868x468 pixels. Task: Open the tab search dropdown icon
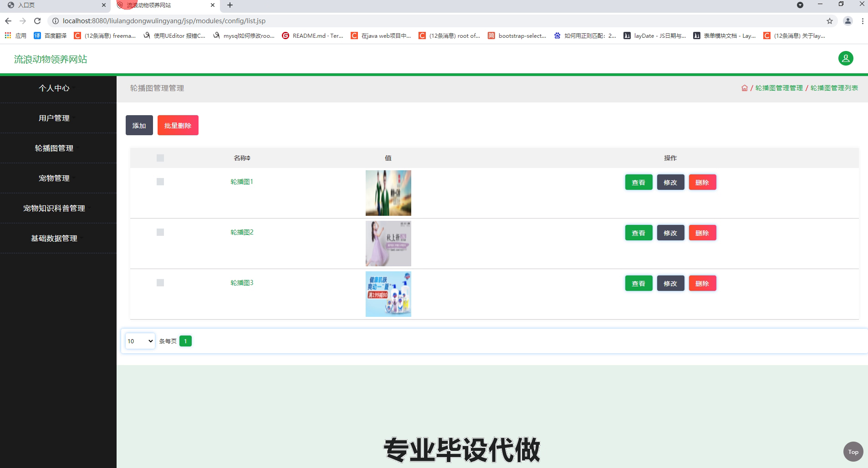(x=800, y=5)
